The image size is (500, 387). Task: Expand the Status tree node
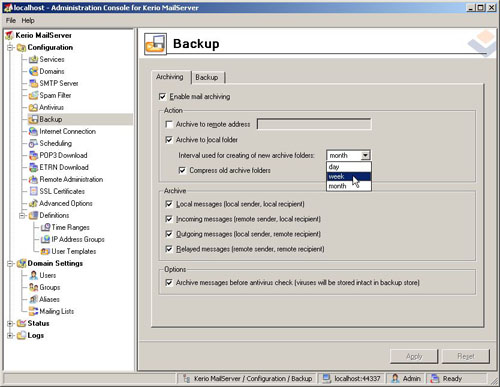pyautogui.click(x=10, y=323)
